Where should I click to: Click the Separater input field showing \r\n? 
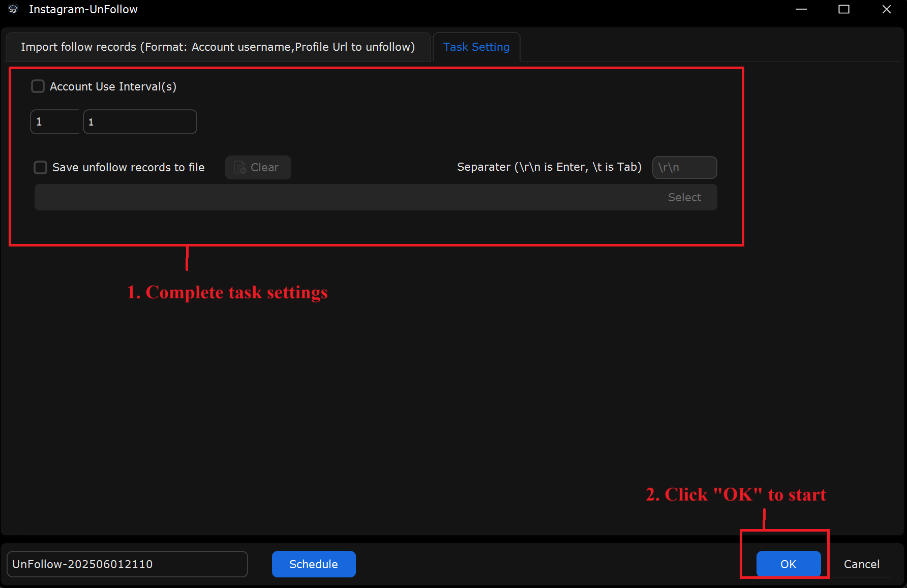(x=684, y=167)
